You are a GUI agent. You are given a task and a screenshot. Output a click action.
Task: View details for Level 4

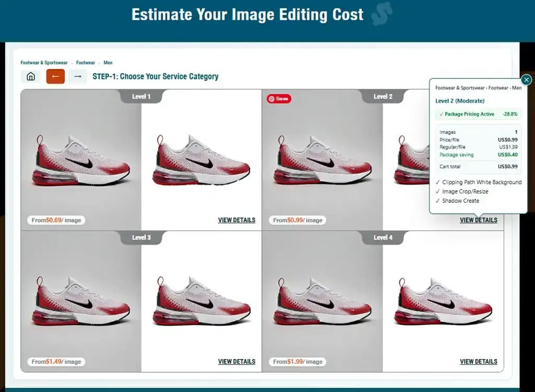click(479, 361)
